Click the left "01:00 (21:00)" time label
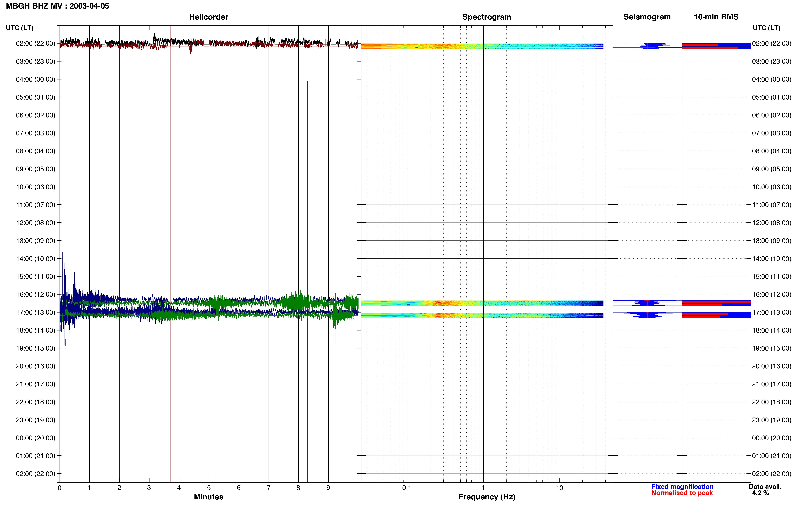 point(35,456)
